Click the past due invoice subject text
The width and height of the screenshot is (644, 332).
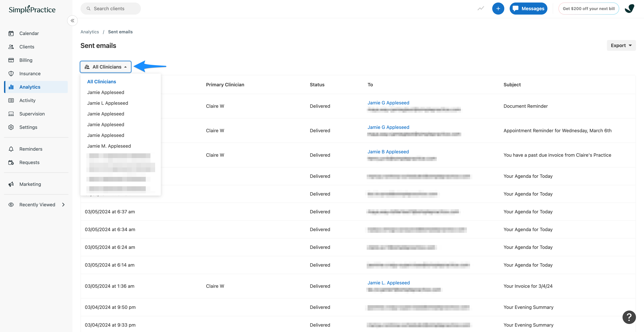[557, 155]
